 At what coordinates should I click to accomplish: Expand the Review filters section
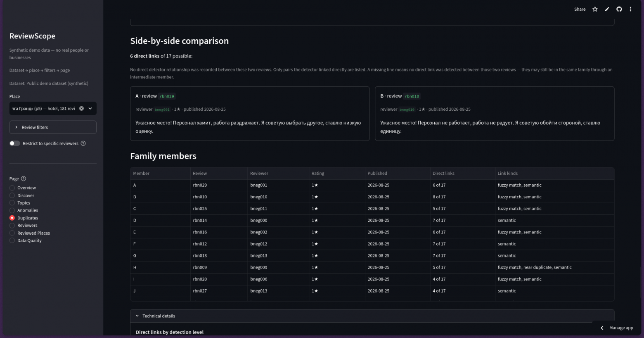53,127
